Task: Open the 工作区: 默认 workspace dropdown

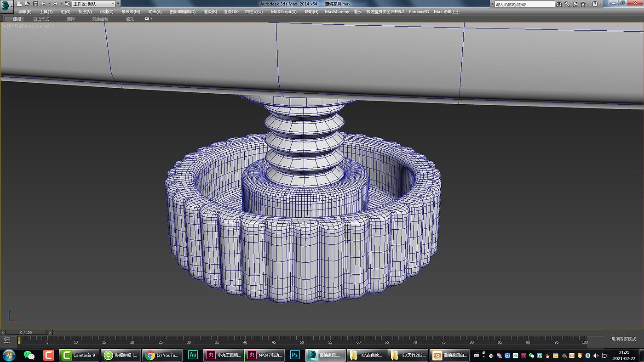Action: coord(93,4)
